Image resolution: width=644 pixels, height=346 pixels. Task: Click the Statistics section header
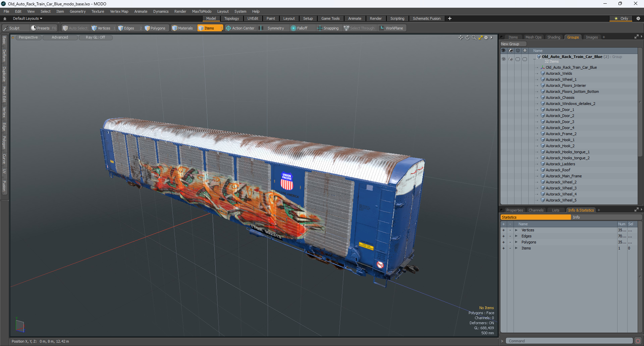coord(536,217)
